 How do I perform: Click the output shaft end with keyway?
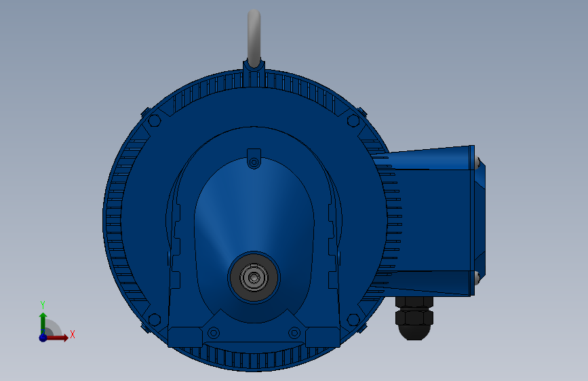pos(254,277)
